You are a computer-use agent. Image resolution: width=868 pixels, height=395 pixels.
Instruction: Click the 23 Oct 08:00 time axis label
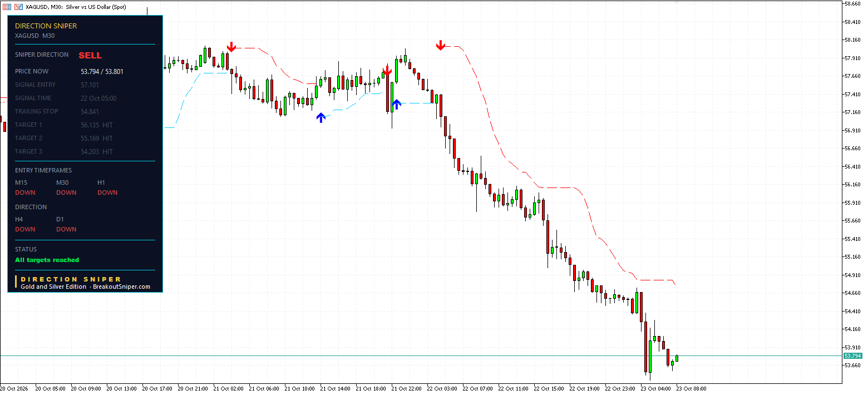[692, 389]
